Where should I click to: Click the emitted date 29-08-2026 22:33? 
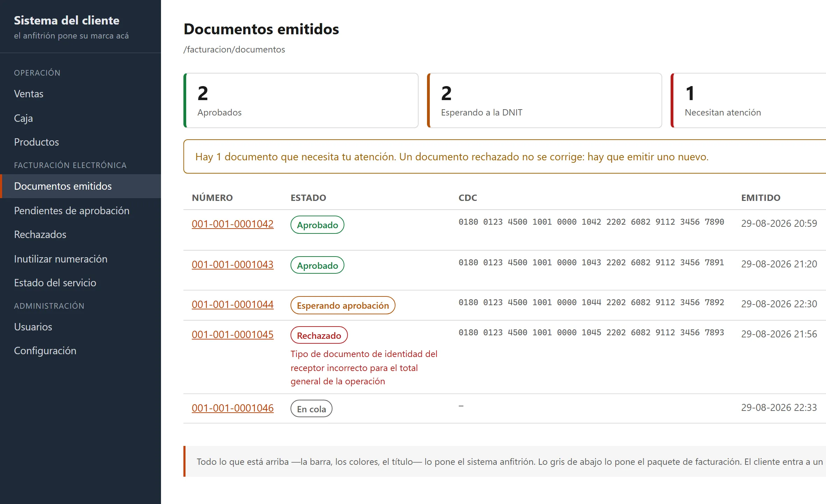[779, 407]
